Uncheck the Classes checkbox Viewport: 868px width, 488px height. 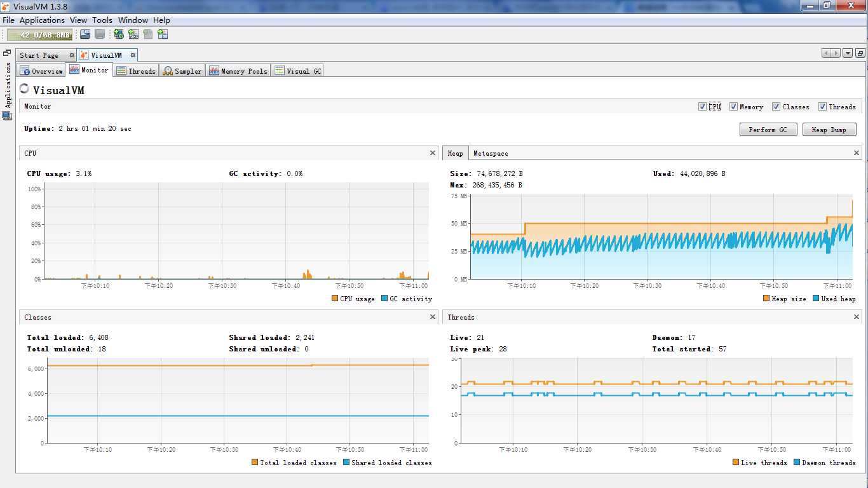coord(776,107)
